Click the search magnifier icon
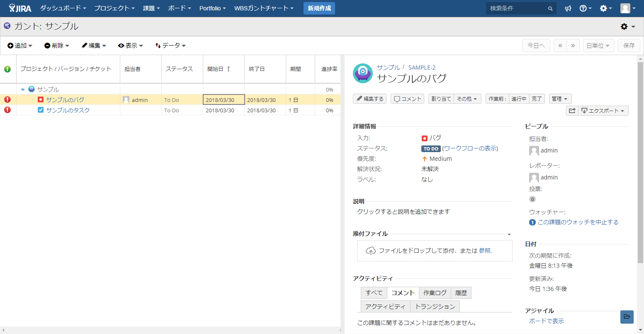The width and height of the screenshot is (644, 334). 550,8
